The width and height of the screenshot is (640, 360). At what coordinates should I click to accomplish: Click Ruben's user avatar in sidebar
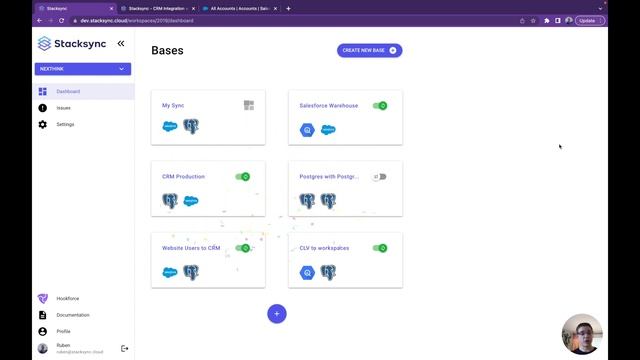(x=42, y=348)
